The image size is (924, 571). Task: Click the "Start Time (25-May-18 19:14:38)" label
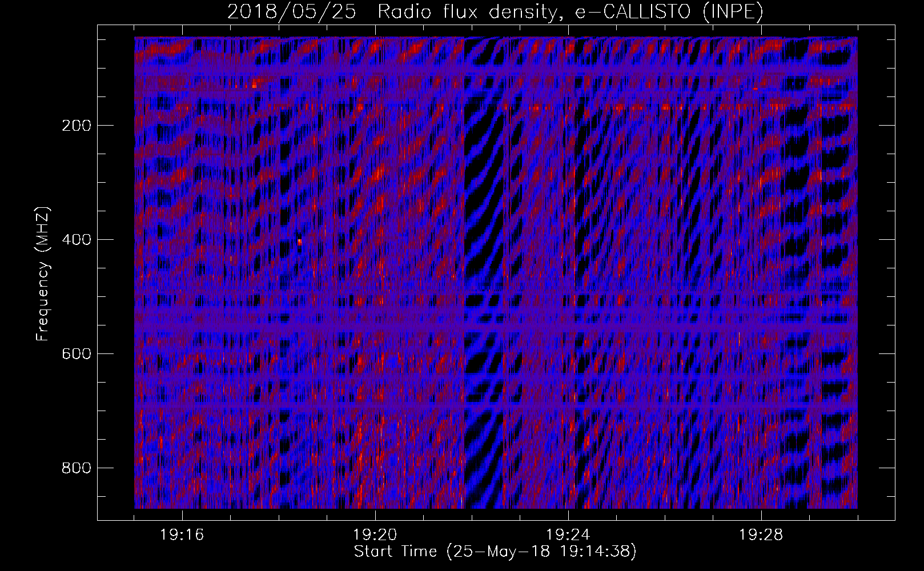(x=495, y=552)
